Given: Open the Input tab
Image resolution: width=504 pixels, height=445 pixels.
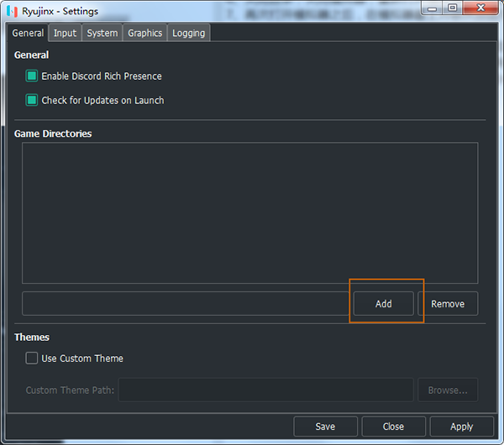Looking at the screenshot, I should click(x=65, y=33).
